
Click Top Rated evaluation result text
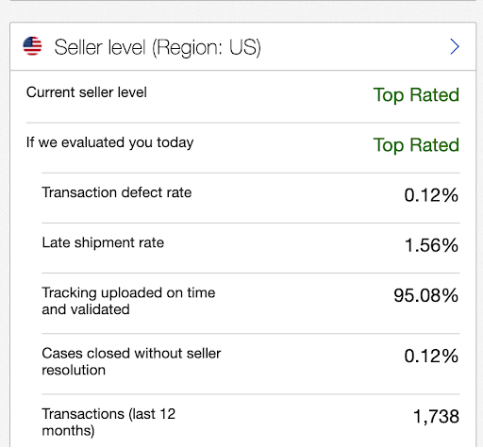tap(416, 145)
